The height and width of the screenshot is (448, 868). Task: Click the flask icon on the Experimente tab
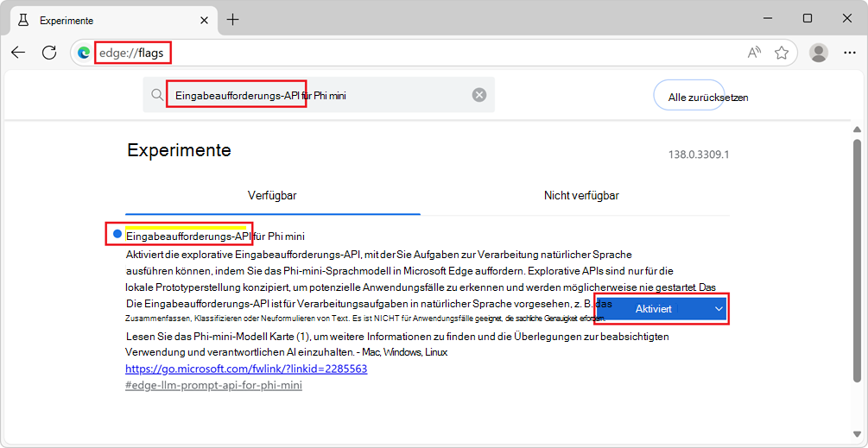[22, 21]
